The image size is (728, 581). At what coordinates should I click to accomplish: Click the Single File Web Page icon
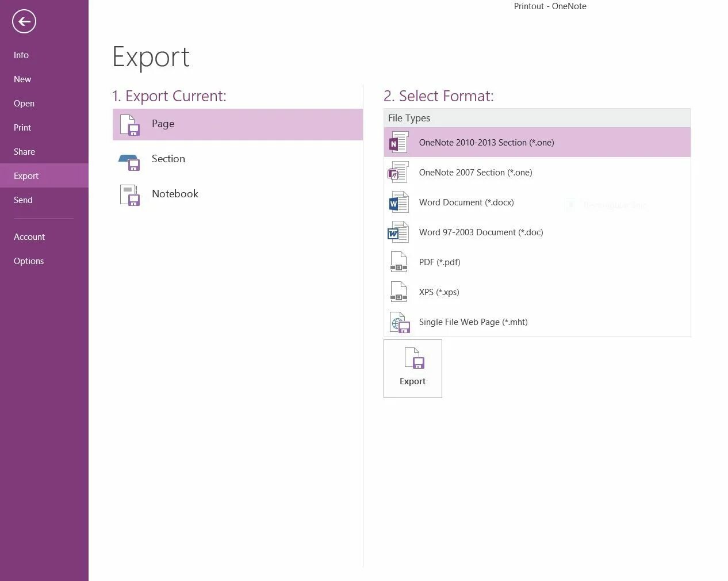[x=400, y=322]
